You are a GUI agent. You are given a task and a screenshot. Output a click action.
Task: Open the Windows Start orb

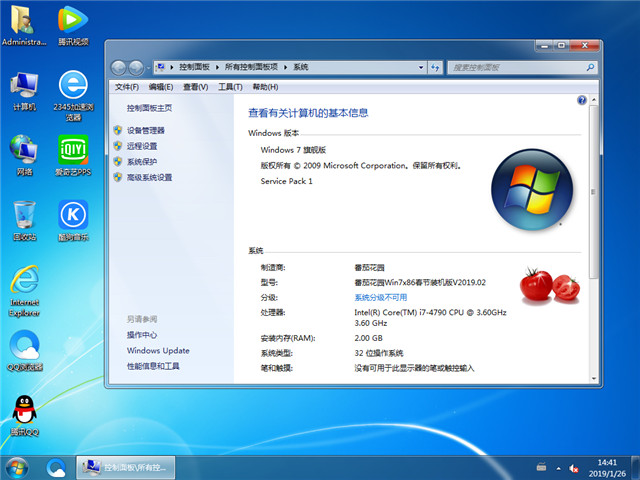click(x=17, y=468)
